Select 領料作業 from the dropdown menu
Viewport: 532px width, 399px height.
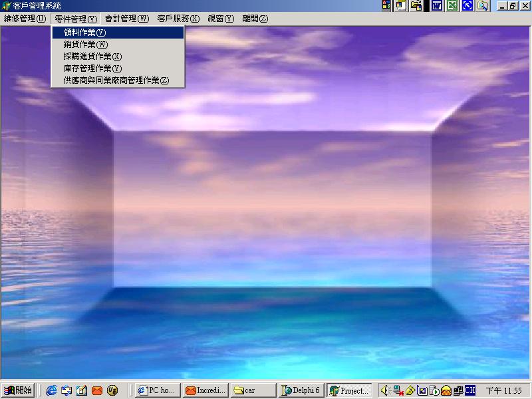pyautogui.click(x=118, y=33)
